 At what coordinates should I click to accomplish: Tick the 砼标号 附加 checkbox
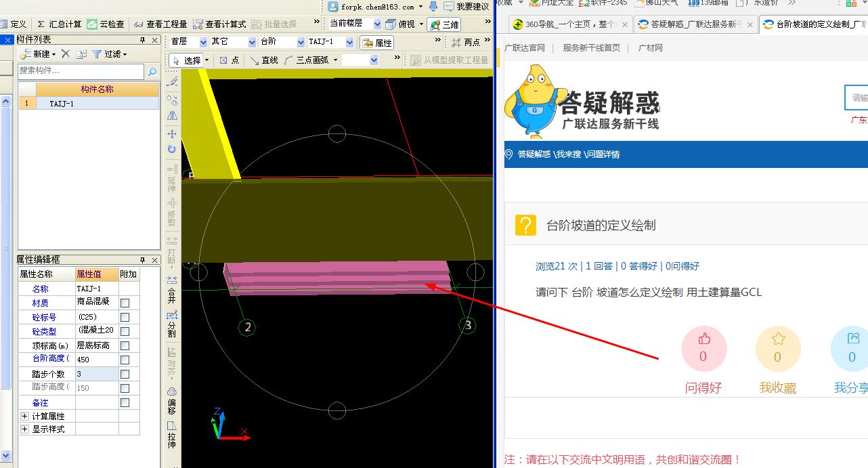point(125,317)
